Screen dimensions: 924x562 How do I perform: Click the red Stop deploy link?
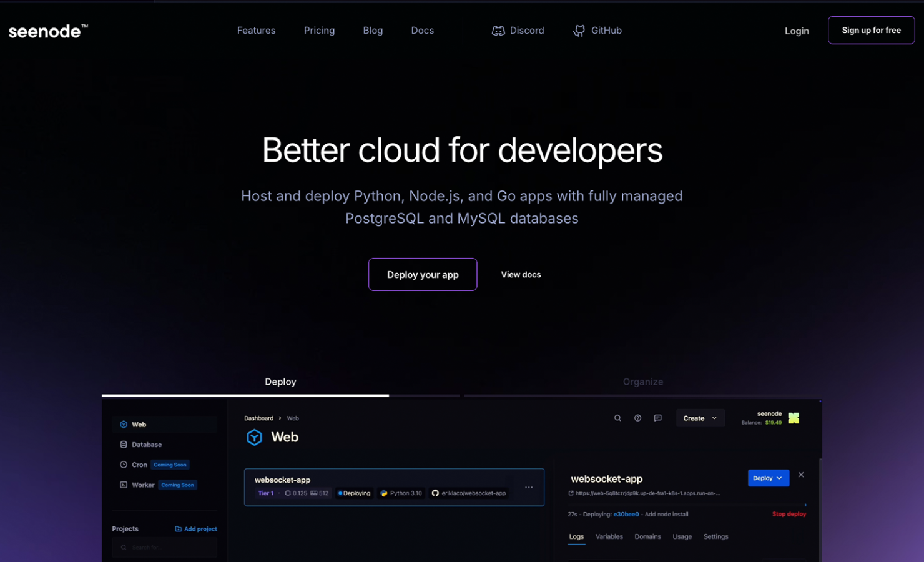[x=789, y=515]
